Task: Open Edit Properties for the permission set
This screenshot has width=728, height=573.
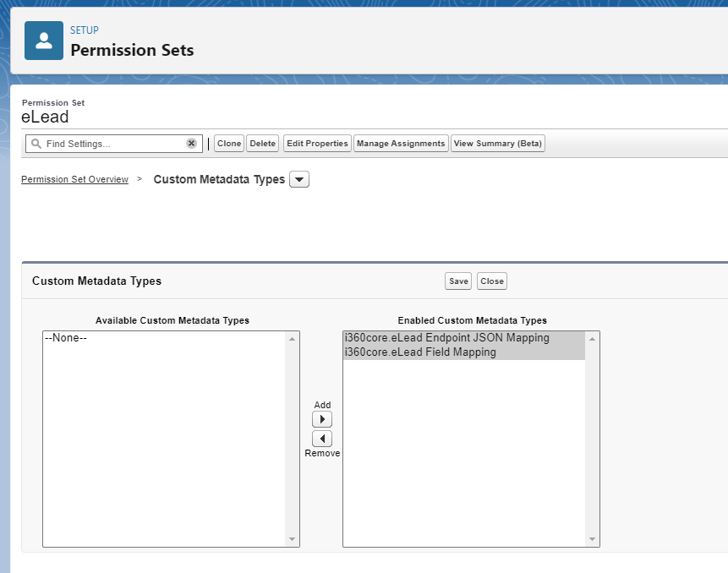Action: coord(316,143)
